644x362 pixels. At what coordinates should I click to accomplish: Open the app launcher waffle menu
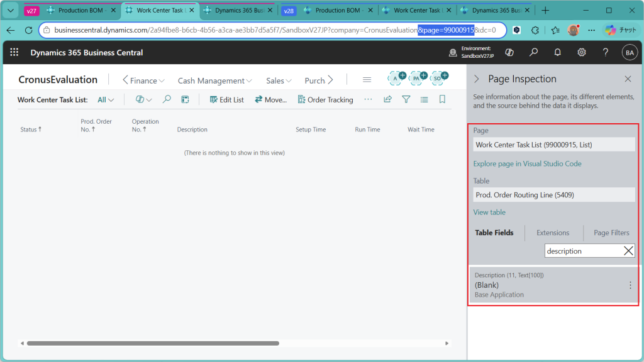(14, 53)
